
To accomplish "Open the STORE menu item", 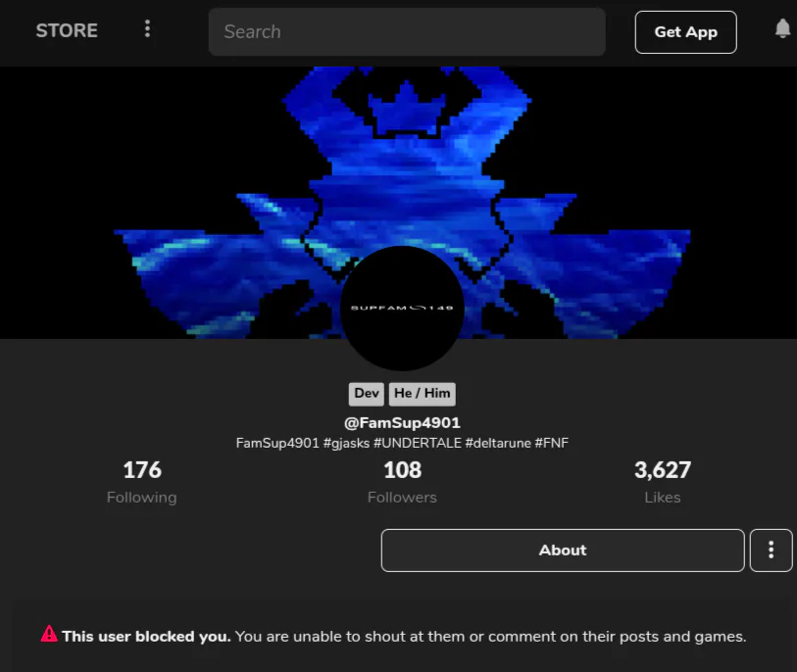I will point(67,30).
